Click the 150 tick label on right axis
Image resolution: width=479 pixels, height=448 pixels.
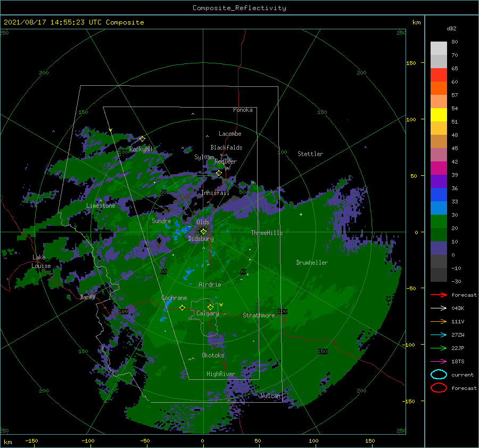(x=411, y=63)
